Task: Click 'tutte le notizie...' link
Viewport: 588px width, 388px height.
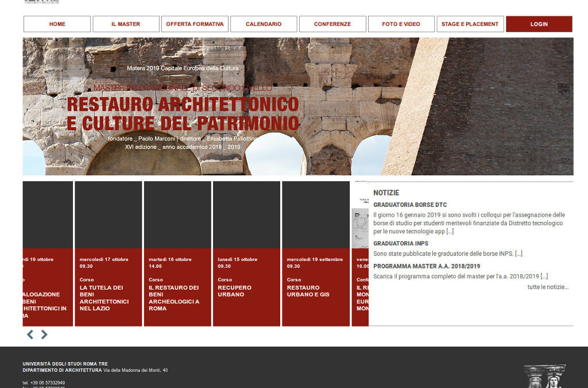Action: [548, 287]
